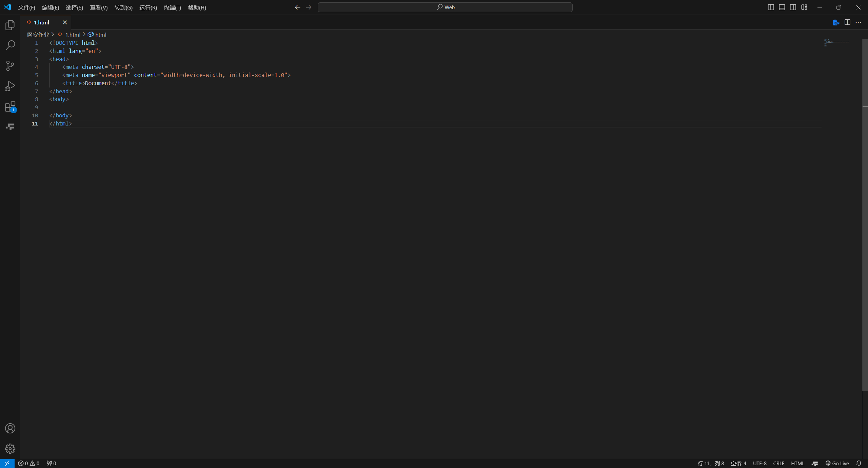Viewport: 868px width, 468px height.
Task: Click the notifications bell in status bar
Action: coord(859,463)
